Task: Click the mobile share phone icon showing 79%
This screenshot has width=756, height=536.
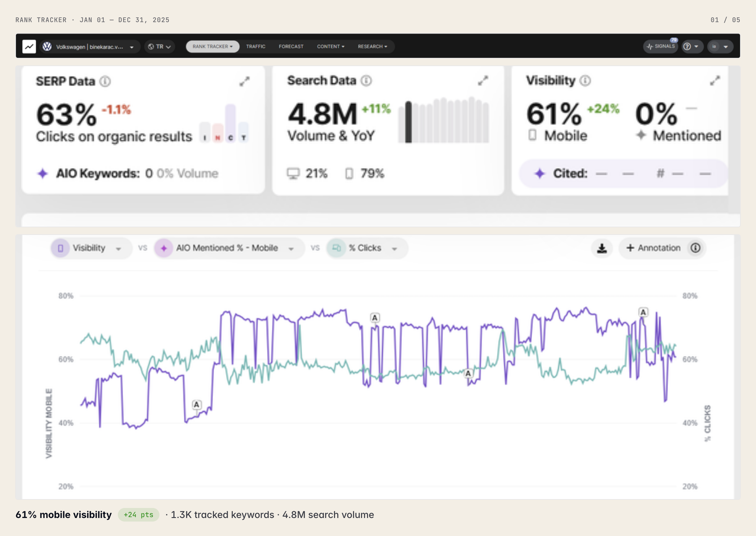Action: point(349,173)
